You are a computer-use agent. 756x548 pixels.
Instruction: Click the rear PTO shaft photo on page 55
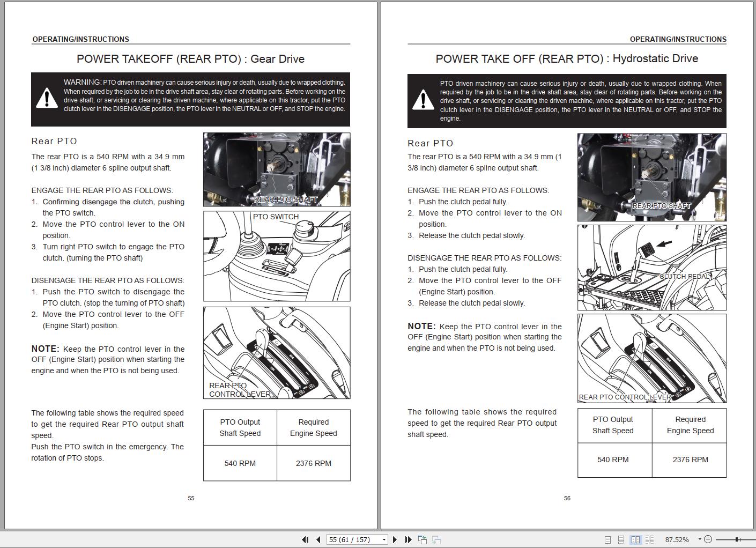click(x=277, y=169)
